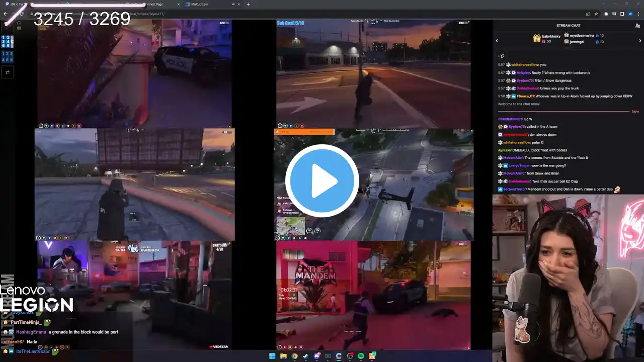Select THE MANDEM stream thumbnail
Viewport: 644px width, 362px height.
[x=373, y=295]
